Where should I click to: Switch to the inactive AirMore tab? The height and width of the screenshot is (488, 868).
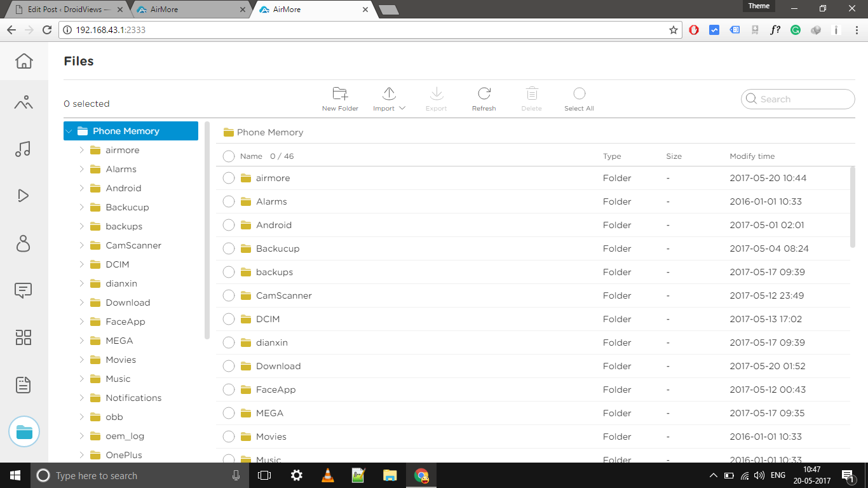point(191,10)
